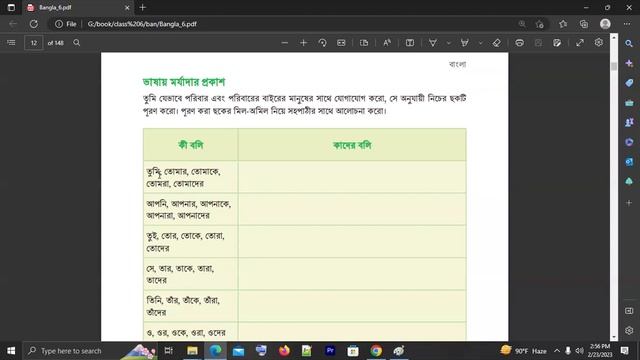
Task: Open Premiere Pro from the taskbar
Action: point(330,351)
